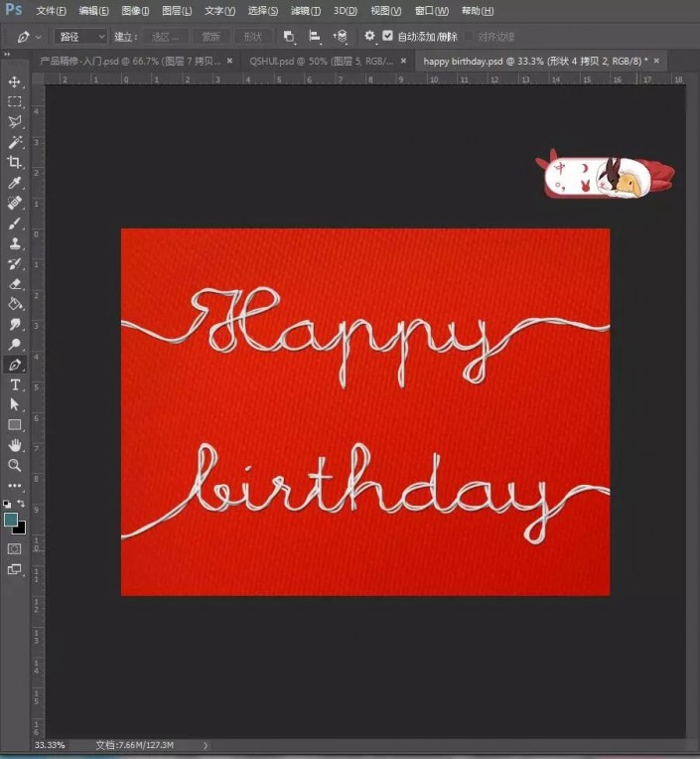The width and height of the screenshot is (700, 759).
Task: Swap foreground and background colors
Action: [21, 504]
